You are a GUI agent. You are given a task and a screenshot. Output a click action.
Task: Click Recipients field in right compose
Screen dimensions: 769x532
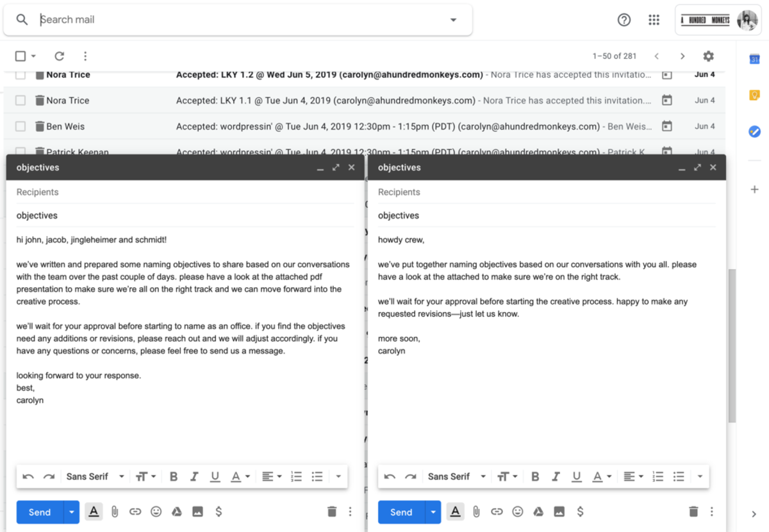point(546,192)
